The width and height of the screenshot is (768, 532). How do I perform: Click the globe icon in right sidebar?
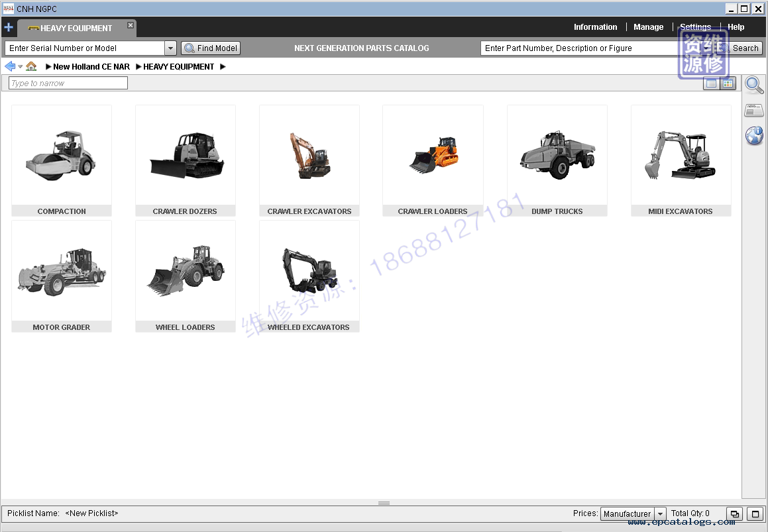pos(754,136)
